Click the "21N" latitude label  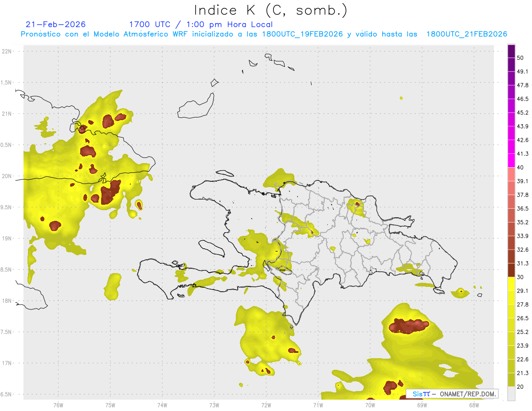pyautogui.click(x=7, y=114)
